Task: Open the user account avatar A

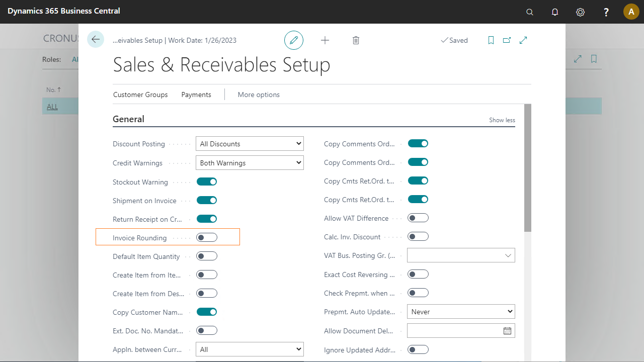Action: [x=631, y=12]
